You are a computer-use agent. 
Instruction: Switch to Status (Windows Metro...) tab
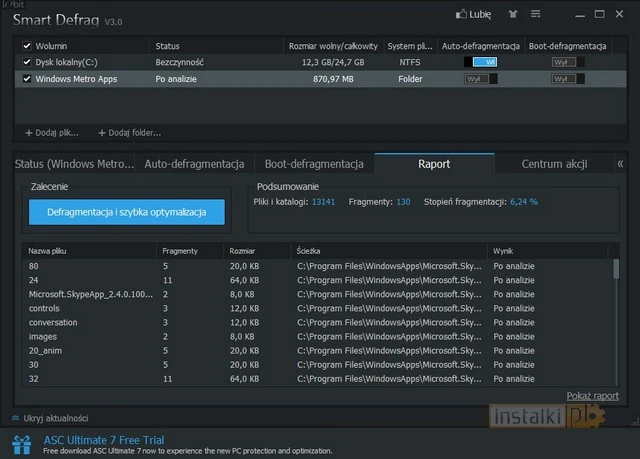tap(74, 164)
